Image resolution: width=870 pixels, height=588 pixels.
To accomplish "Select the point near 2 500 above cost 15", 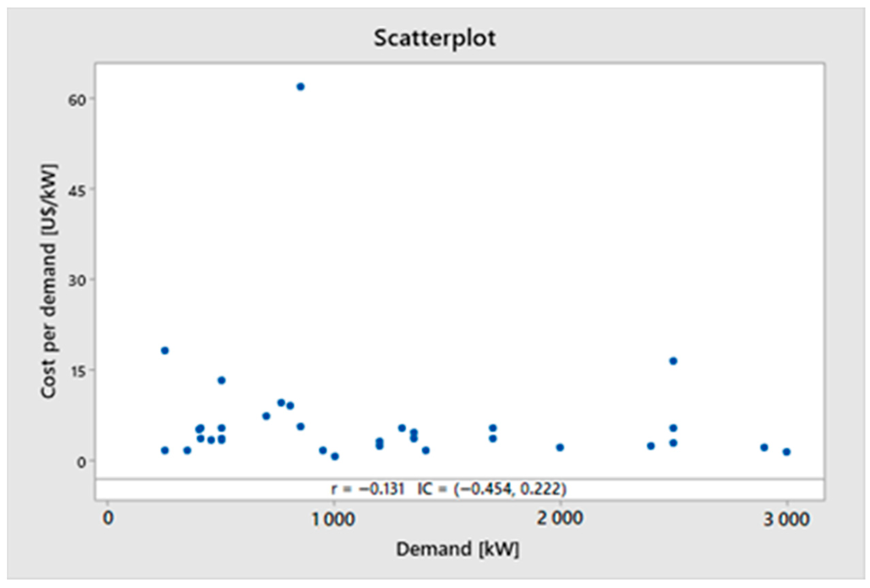I will [673, 361].
